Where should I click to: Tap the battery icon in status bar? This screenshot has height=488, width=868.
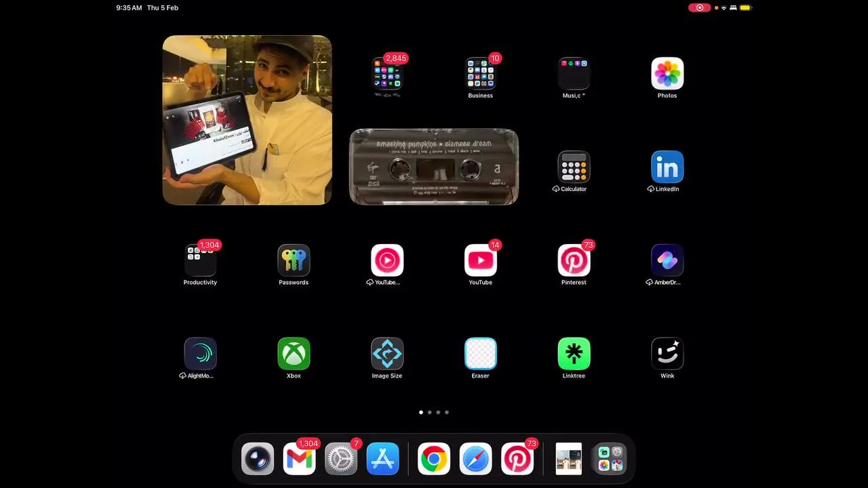click(746, 7)
